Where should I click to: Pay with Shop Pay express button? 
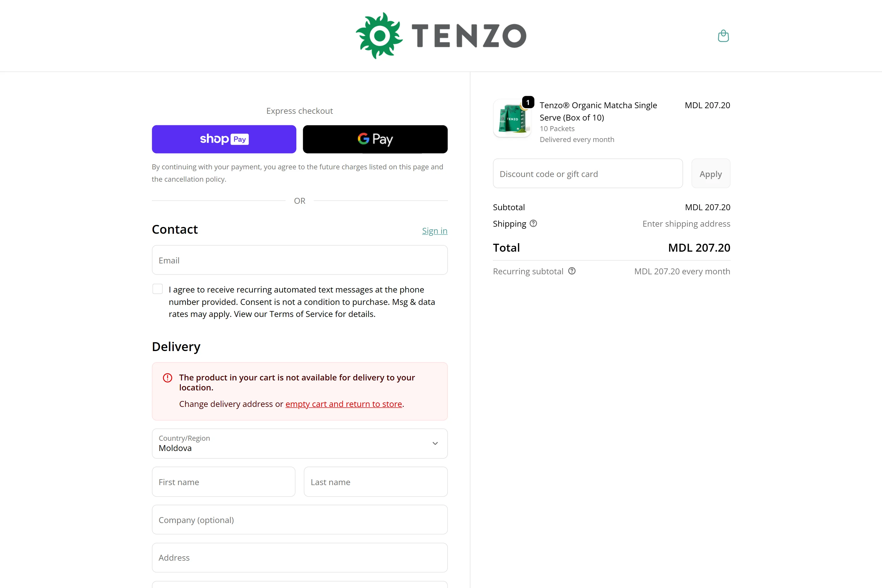224,139
